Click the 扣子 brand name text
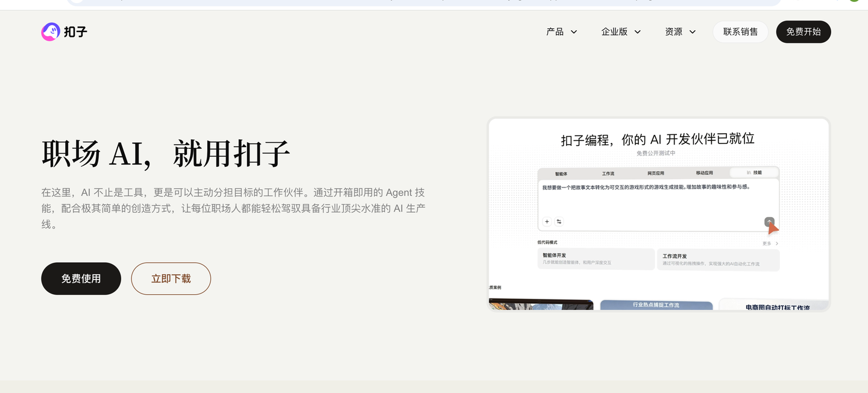 [75, 32]
